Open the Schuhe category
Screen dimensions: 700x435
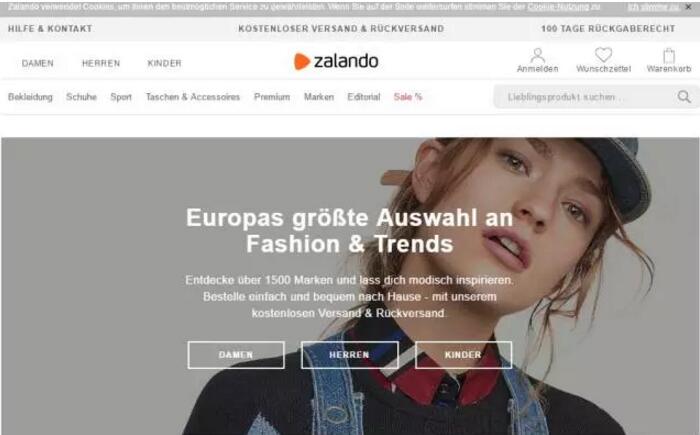81,97
